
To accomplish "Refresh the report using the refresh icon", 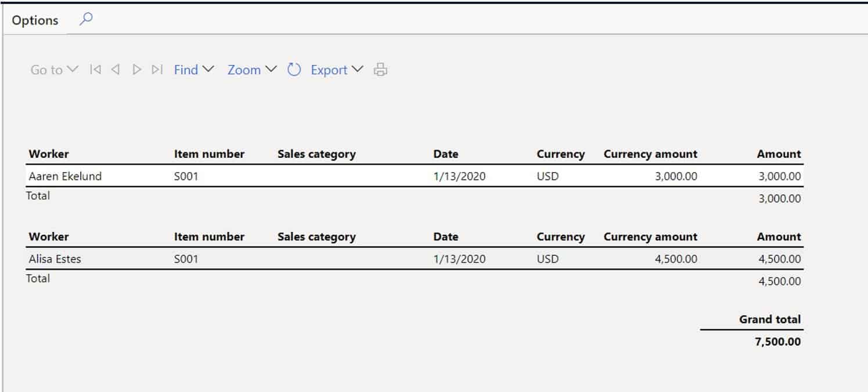I will click(294, 69).
